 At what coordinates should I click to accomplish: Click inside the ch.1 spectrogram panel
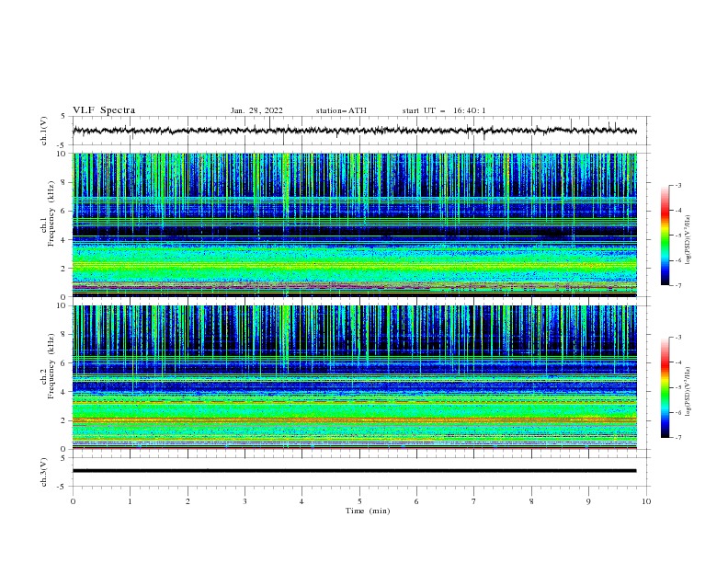point(354,224)
